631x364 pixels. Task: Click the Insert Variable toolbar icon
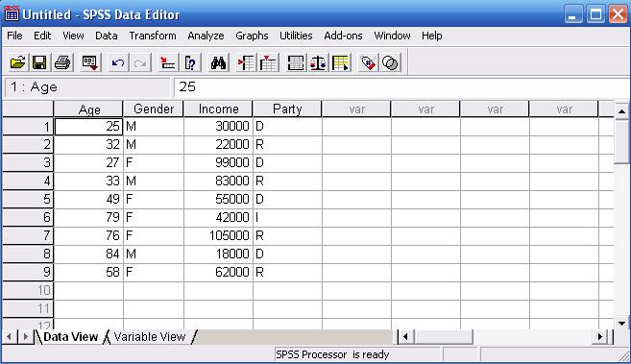(268, 62)
